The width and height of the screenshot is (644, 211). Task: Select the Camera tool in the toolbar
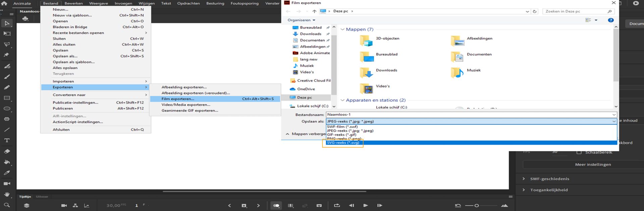[x=7, y=184]
